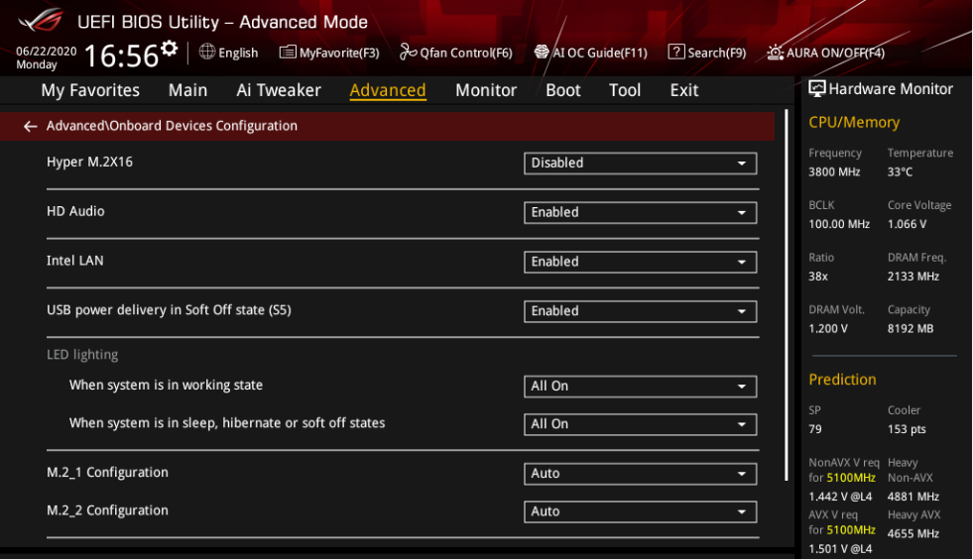973x560 pixels.
Task: Click the HD Audio label
Action: (x=75, y=211)
